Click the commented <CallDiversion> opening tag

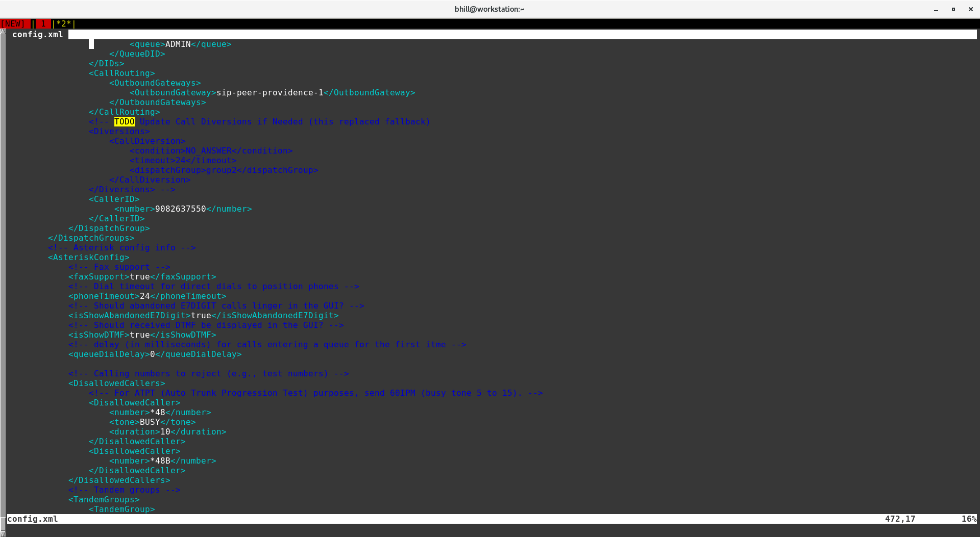(x=148, y=141)
